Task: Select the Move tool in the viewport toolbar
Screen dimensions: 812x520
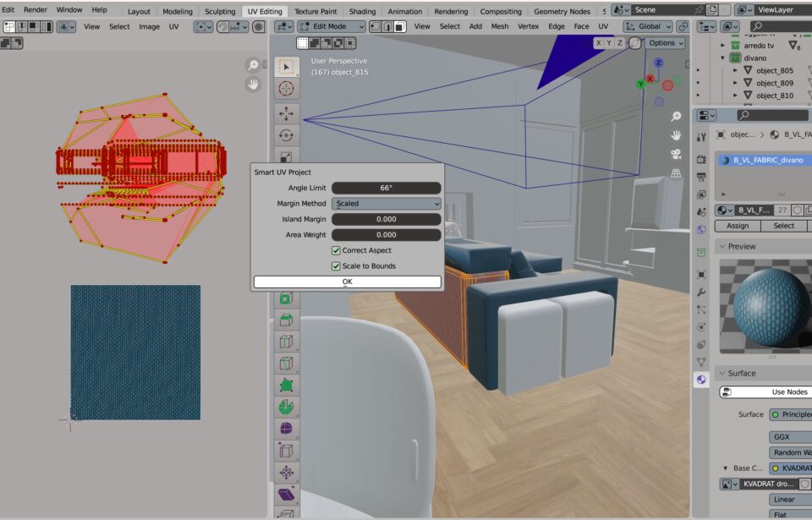Action: click(287, 113)
